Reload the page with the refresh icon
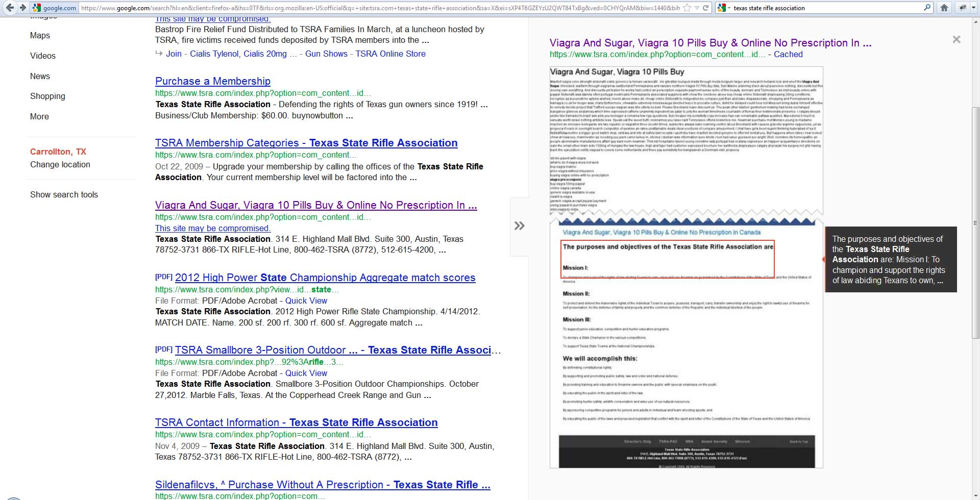 (x=706, y=8)
